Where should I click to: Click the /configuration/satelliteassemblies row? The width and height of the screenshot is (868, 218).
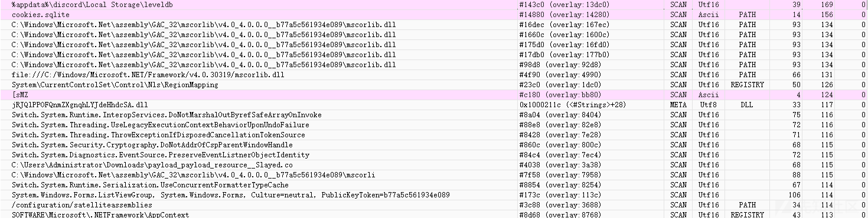434,205
